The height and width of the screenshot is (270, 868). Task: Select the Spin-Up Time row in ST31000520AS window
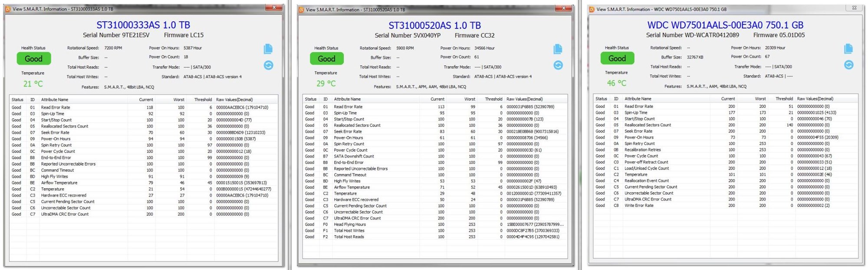435,113
